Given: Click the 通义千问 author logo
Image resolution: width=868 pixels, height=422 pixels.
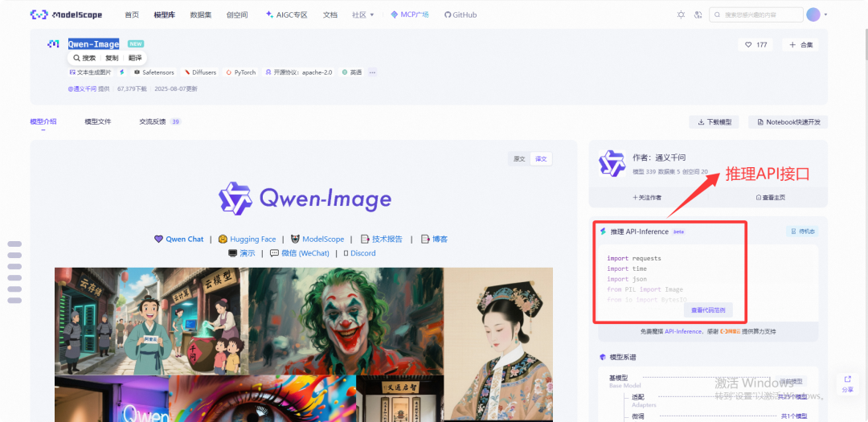Looking at the screenshot, I should [612, 163].
